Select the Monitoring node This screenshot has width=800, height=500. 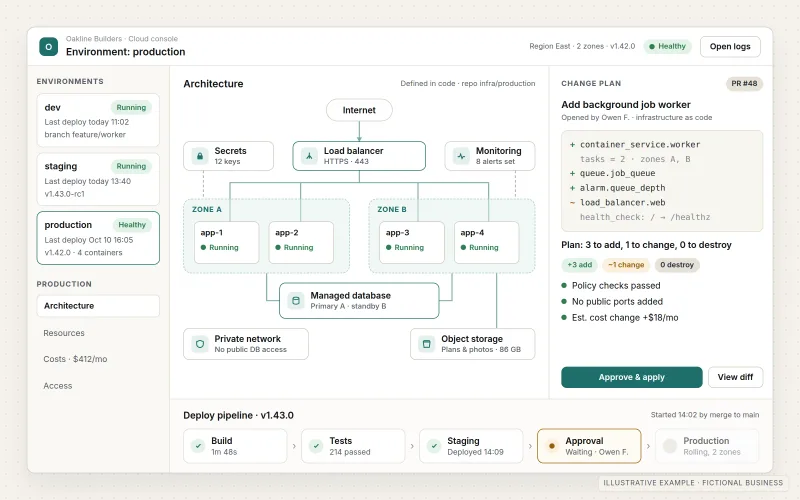pyautogui.click(x=490, y=156)
